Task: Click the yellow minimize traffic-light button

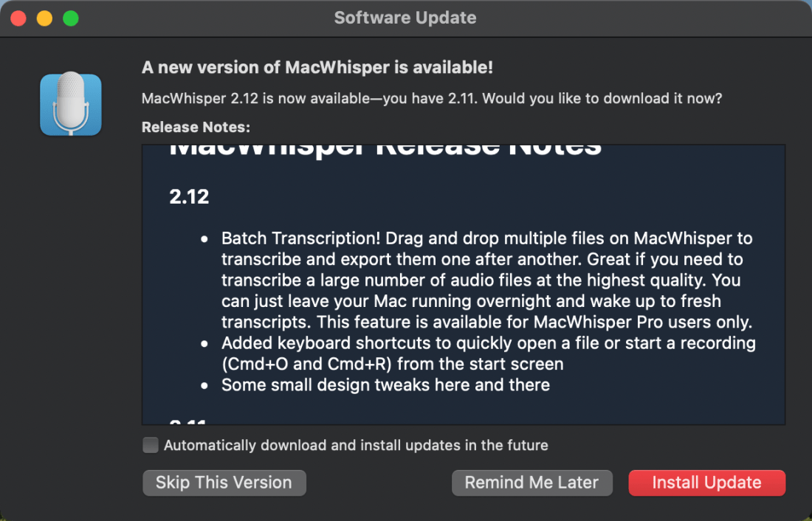Action: [x=44, y=17]
